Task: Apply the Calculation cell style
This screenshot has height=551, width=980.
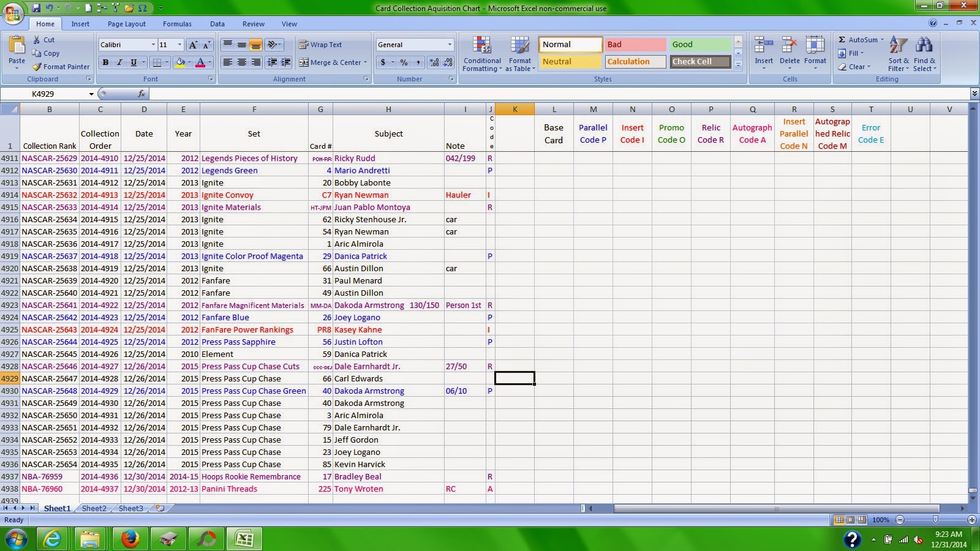Action: click(635, 61)
